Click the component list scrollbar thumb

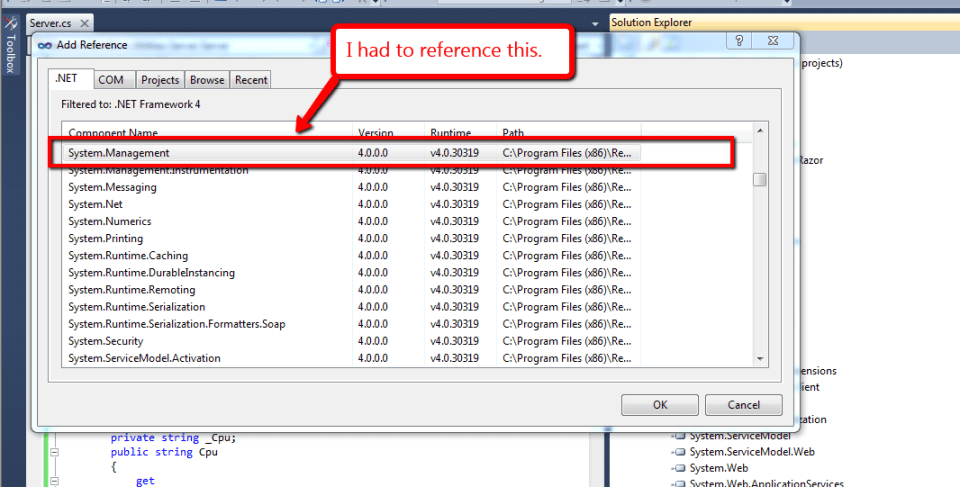(x=760, y=179)
